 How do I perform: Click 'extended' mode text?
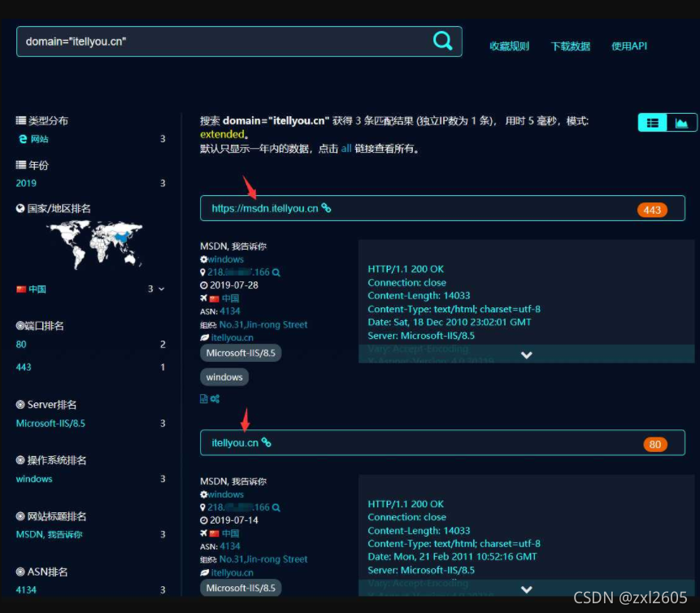pyautogui.click(x=222, y=134)
